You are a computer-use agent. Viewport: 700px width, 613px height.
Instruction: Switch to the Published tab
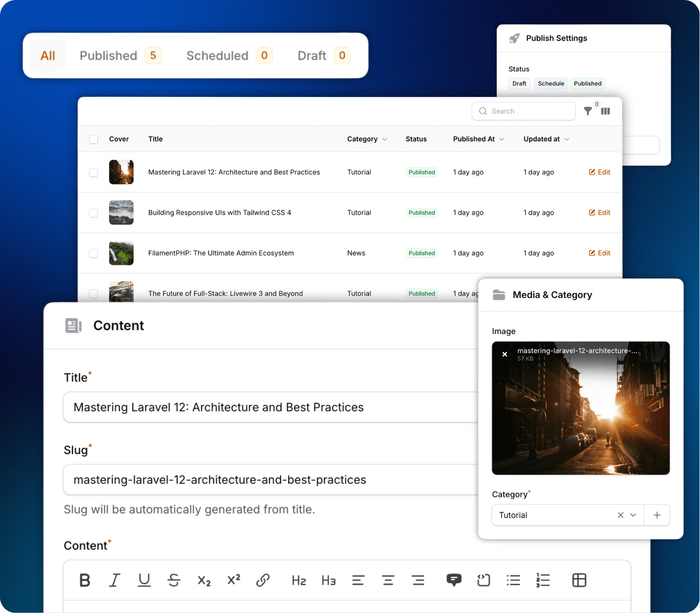pyautogui.click(x=120, y=56)
